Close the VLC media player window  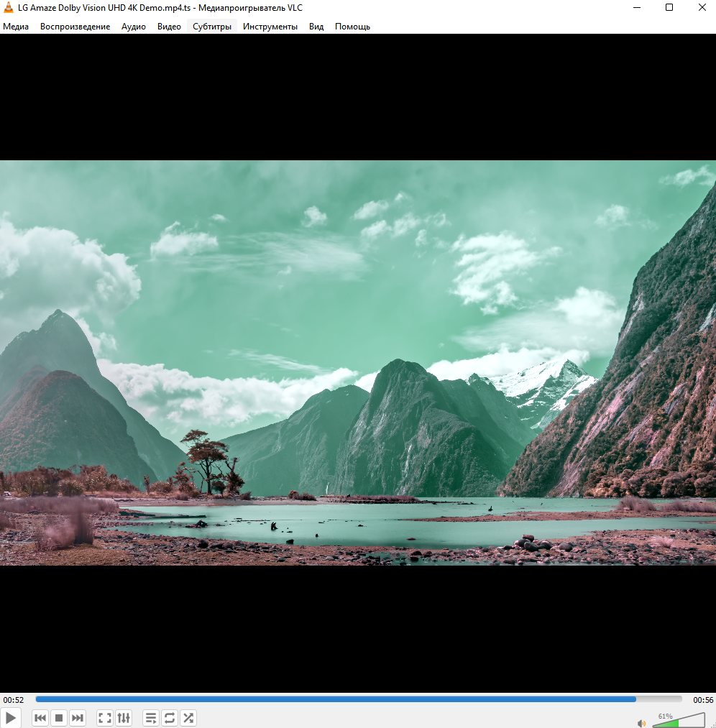click(702, 7)
